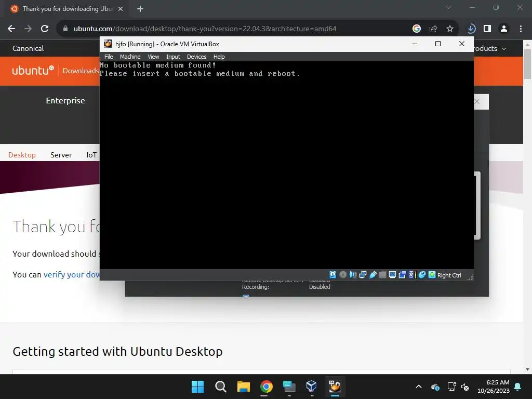Click the share page icon in Chrome
The height and width of the screenshot is (399, 532).
[x=433, y=29]
